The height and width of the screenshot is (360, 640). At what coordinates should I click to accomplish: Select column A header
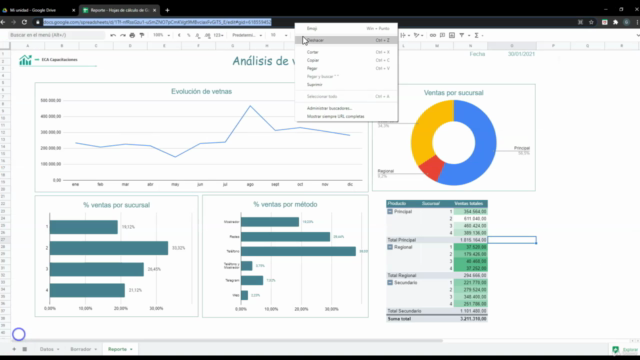[x=28, y=46]
